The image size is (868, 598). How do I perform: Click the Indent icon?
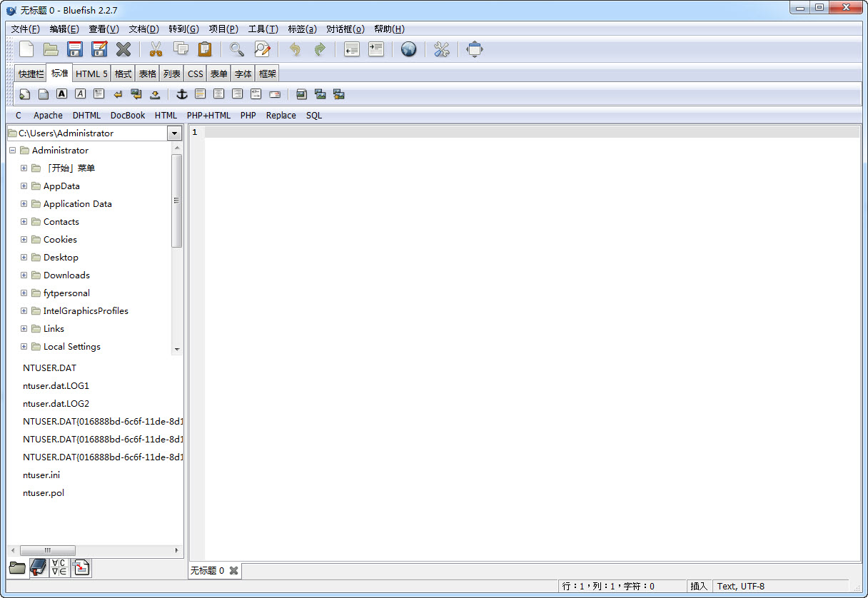376,49
